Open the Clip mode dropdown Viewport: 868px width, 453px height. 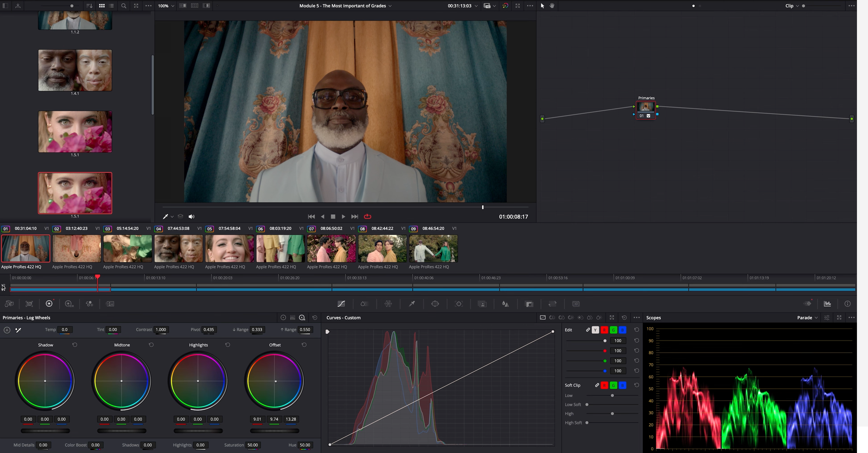click(792, 6)
